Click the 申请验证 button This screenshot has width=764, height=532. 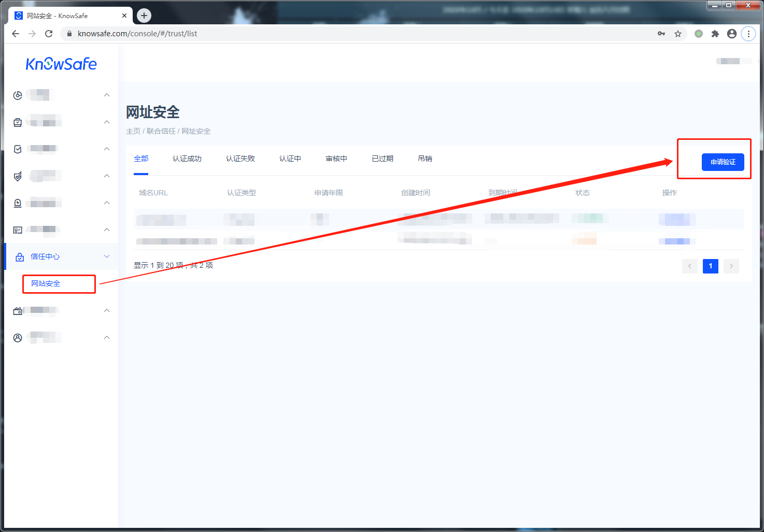[x=723, y=162]
